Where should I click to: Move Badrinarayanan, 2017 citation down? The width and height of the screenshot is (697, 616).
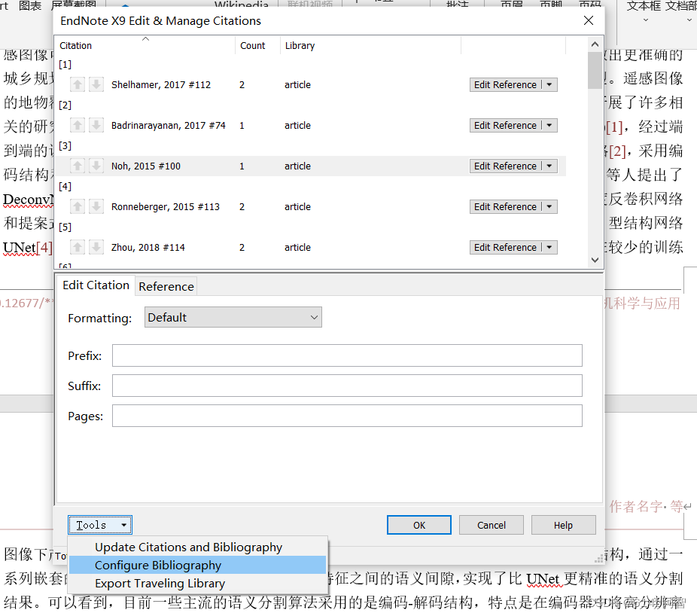tap(96, 125)
